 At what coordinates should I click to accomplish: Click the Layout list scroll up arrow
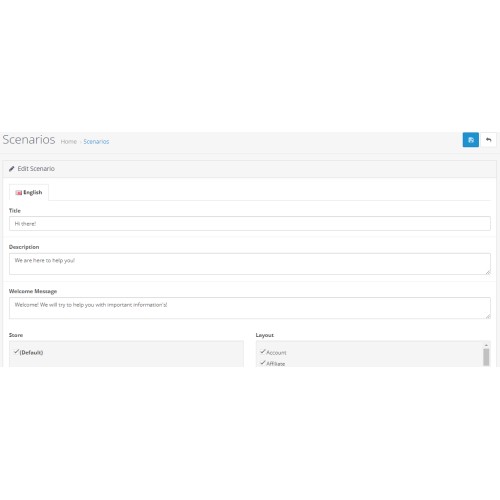(486, 345)
